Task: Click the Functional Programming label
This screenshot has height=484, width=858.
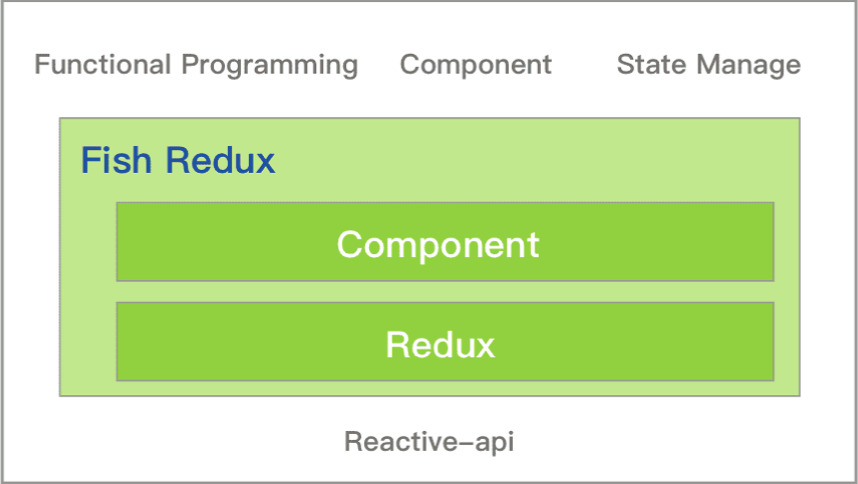Action: point(196,65)
